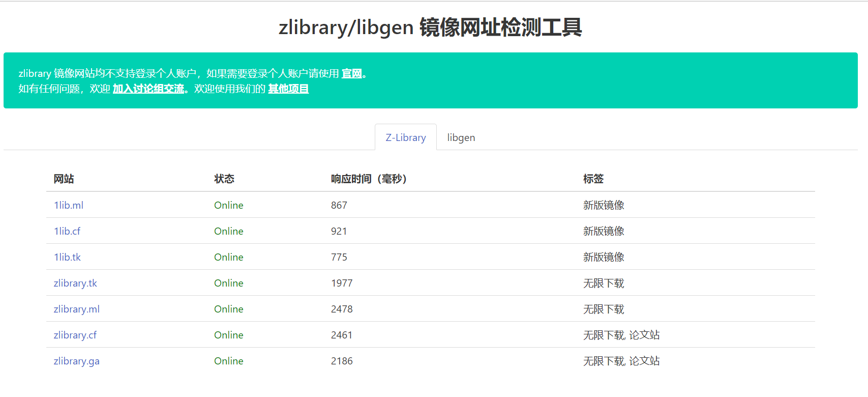Click the 无限下载 tag in the zlibrary.tk row

tap(604, 283)
